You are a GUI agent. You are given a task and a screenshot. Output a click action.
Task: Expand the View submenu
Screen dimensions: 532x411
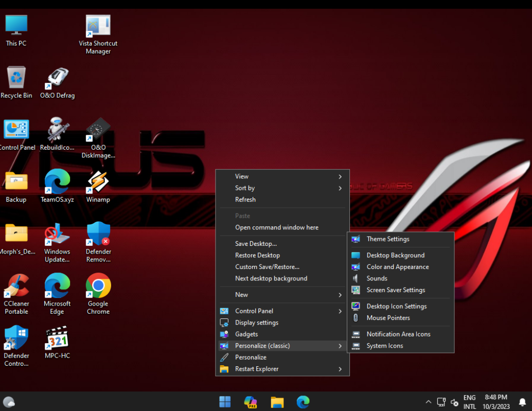pyautogui.click(x=282, y=176)
